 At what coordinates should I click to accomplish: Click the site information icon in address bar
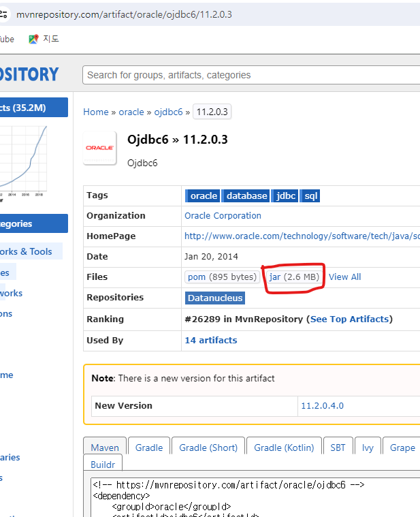click(3, 14)
